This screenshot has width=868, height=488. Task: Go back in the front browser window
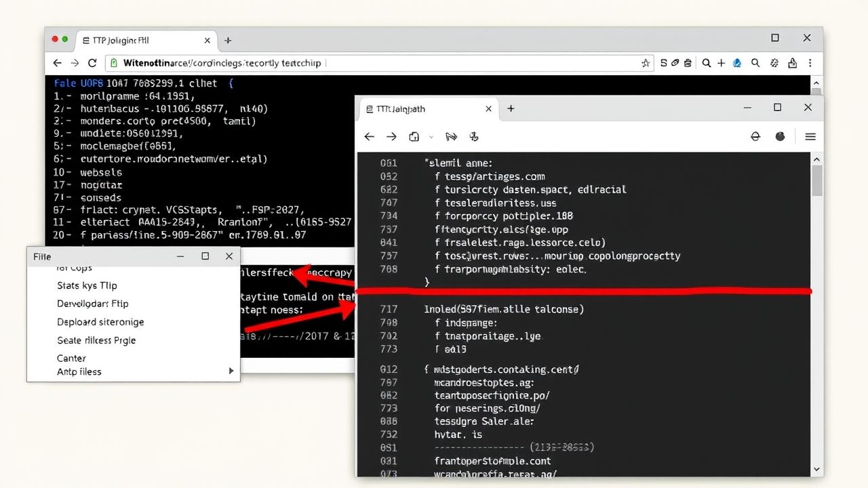pyautogui.click(x=369, y=137)
